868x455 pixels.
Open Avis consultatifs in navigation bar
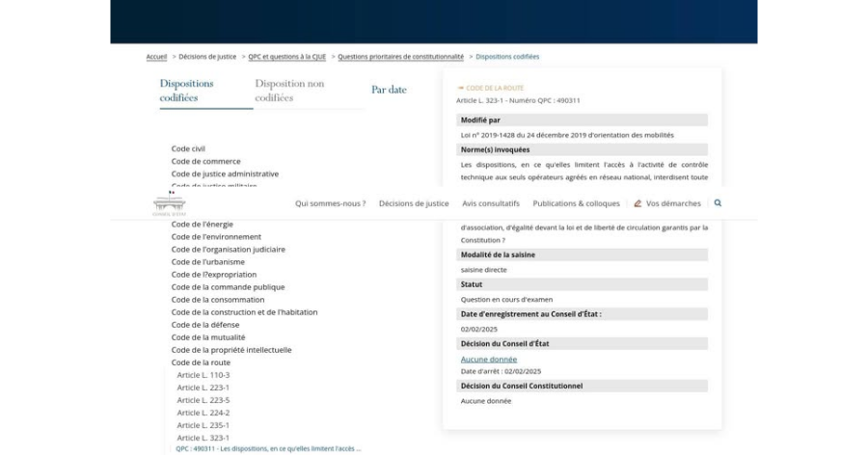point(491,203)
